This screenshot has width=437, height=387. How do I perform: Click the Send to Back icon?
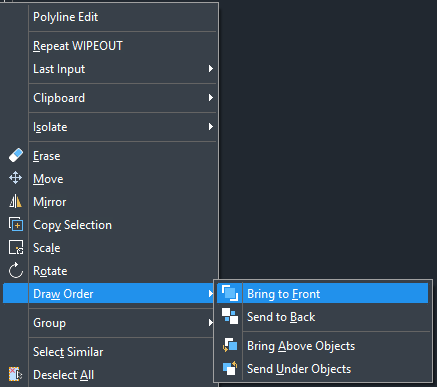pos(230,316)
